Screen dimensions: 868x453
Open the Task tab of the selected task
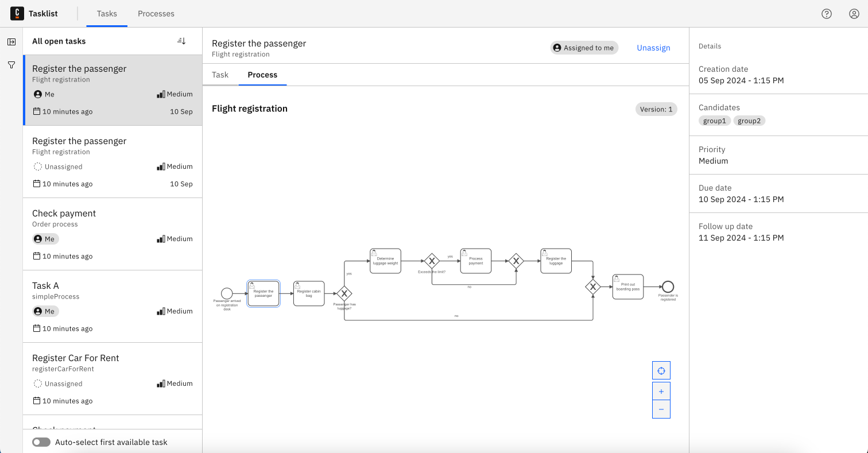click(220, 75)
